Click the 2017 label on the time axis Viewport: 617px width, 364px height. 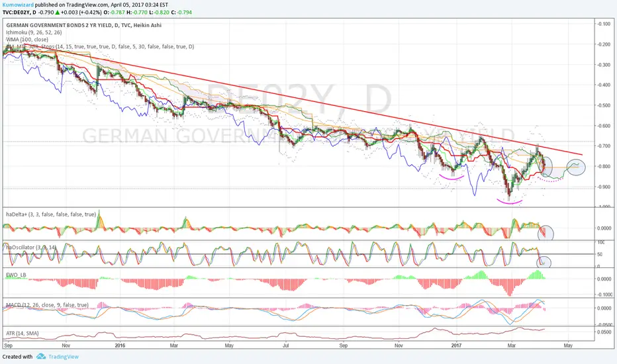pos(456,345)
